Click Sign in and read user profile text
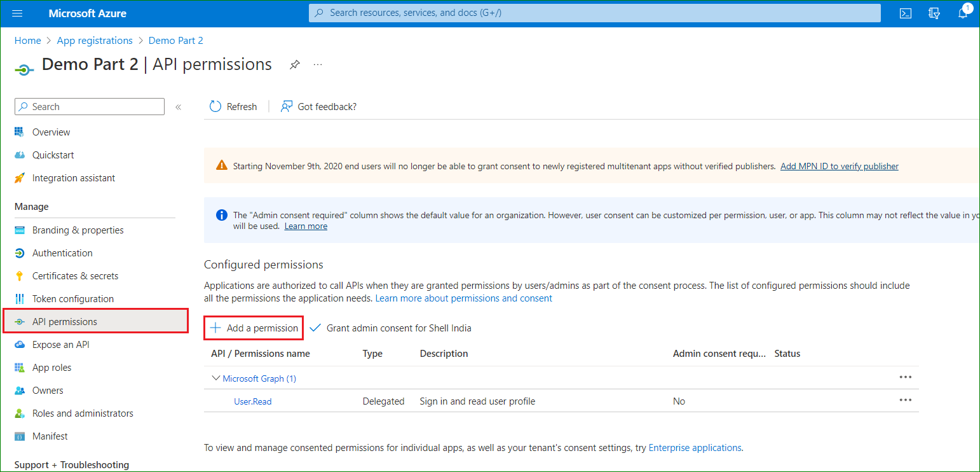The image size is (980, 472). [477, 401]
